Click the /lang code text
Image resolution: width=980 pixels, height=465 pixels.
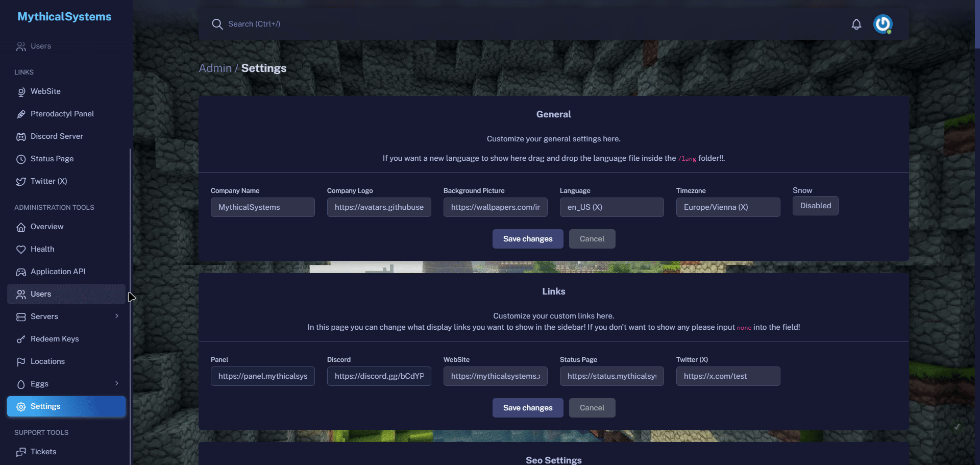coord(687,159)
